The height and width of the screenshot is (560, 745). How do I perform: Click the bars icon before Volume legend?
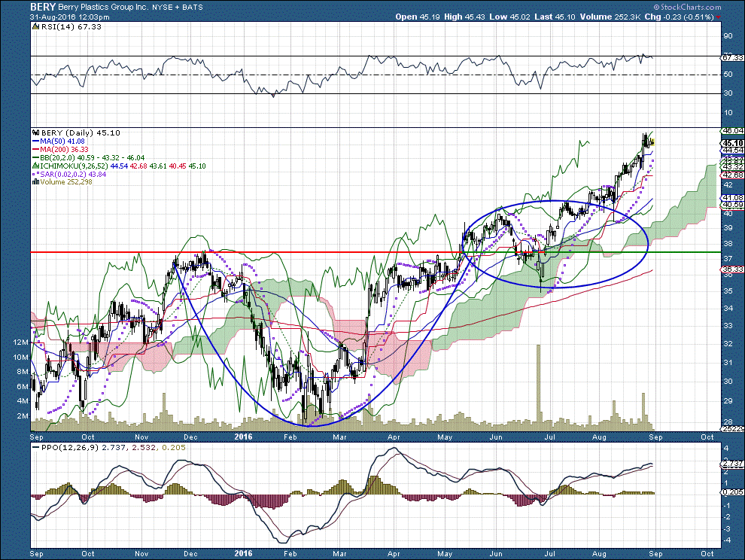35,182
